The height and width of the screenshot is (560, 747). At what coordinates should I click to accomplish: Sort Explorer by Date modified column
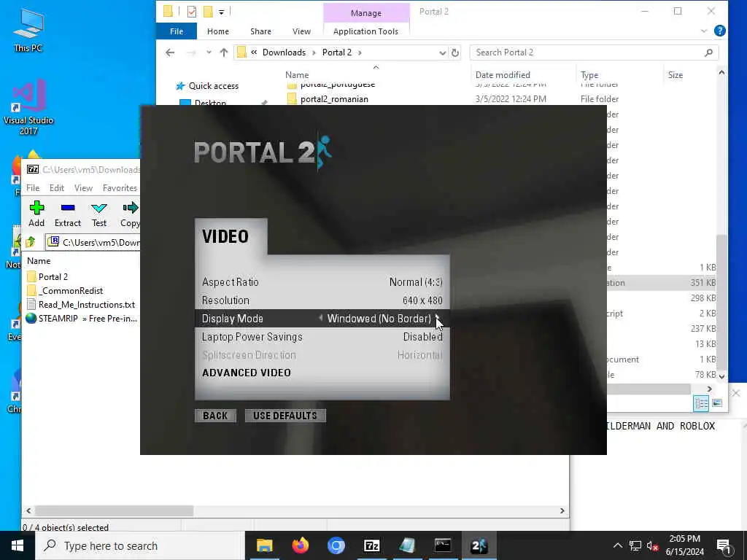(503, 75)
